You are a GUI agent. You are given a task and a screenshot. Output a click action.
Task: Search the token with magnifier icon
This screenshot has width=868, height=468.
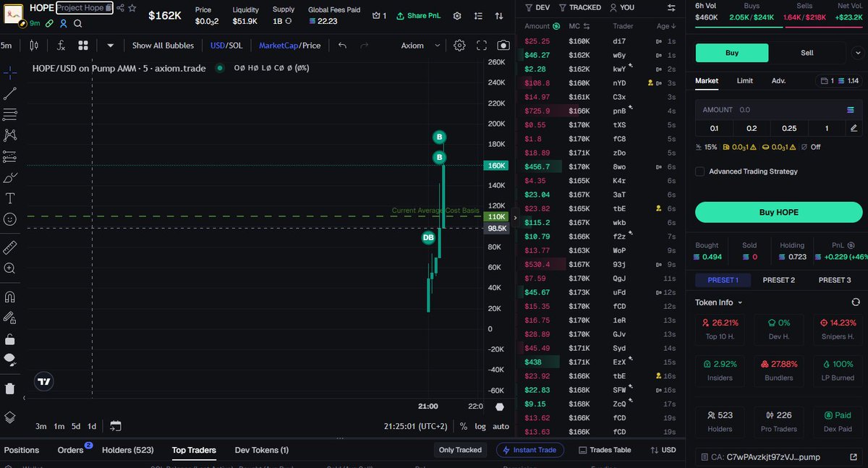pos(77,23)
